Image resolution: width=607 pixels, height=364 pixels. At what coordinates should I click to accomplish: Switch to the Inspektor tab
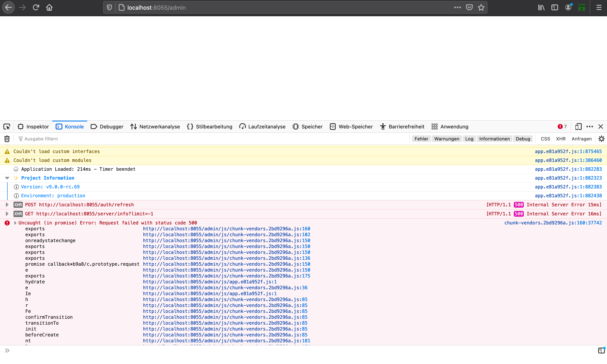(x=33, y=127)
